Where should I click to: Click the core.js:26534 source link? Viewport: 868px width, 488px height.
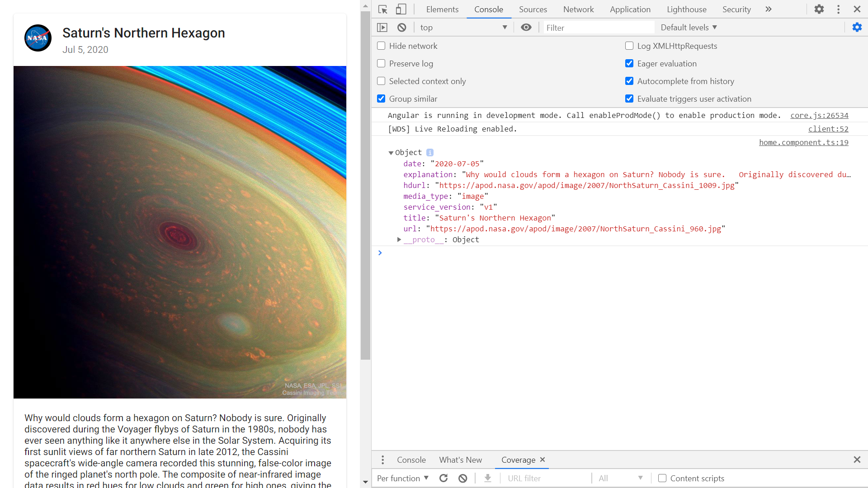coord(819,115)
